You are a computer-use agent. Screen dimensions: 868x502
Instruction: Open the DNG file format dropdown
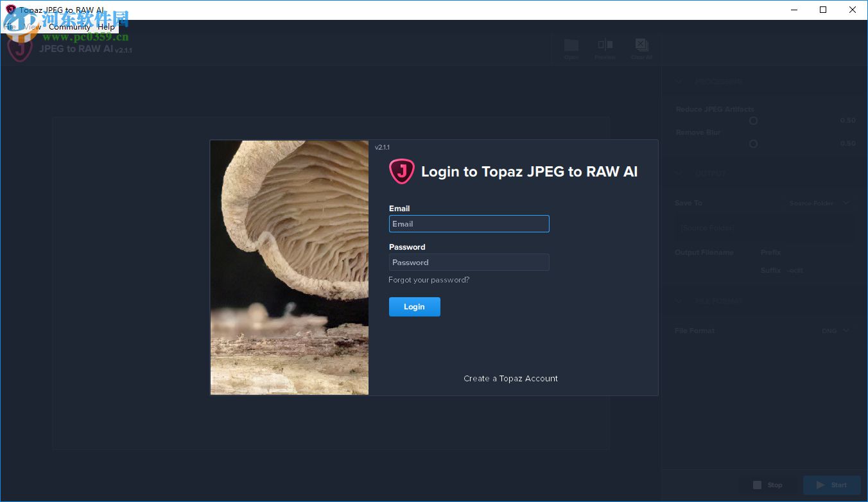click(835, 331)
